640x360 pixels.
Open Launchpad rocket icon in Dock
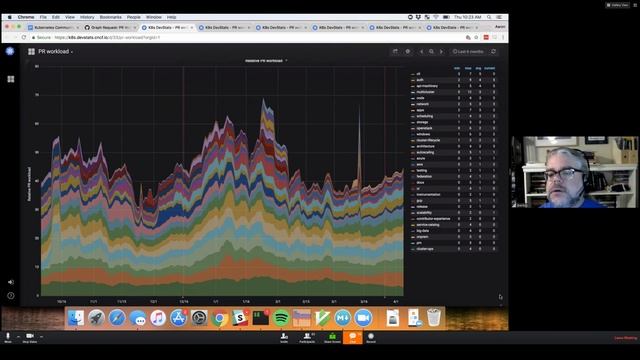[x=96, y=318]
